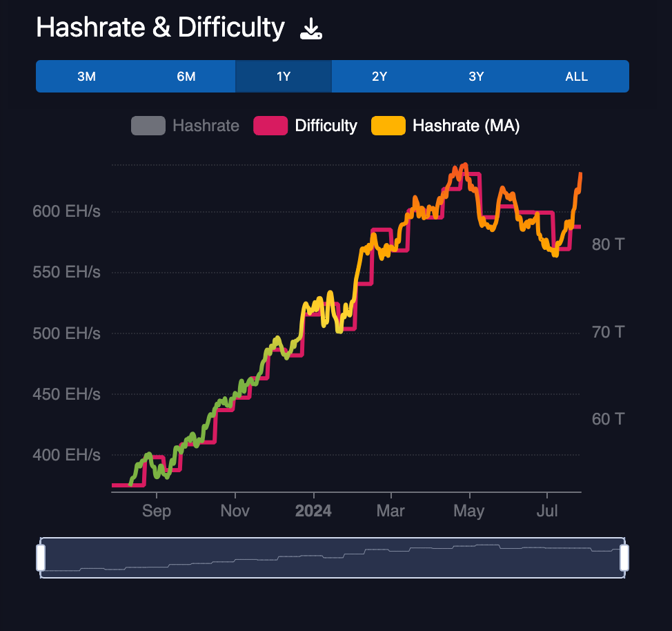This screenshot has height=631, width=672.
Task: Click the 500 EH/s axis label
Action: (66, 333)
